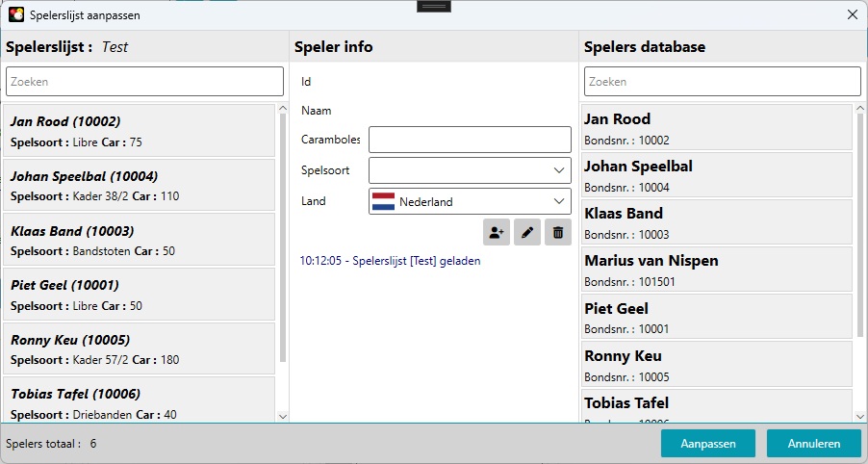The width and height of the screenshot is (868, 464).
Task: Select Johan Speelbal (10004) in Spelerslijst
Action: click(x=139, y=186)
